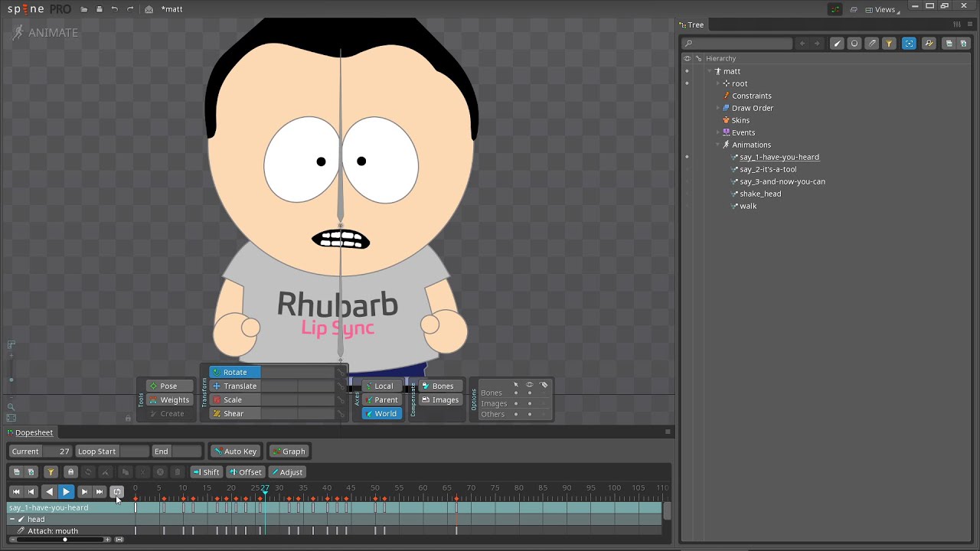Click the Offset button in Dopesheet

pos(246,472)
